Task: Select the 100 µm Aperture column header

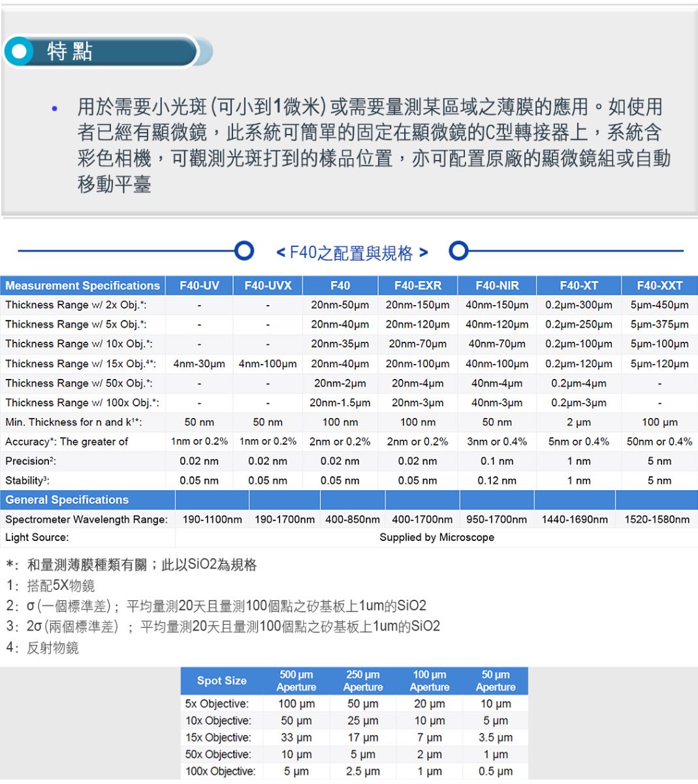Action: 430,681
